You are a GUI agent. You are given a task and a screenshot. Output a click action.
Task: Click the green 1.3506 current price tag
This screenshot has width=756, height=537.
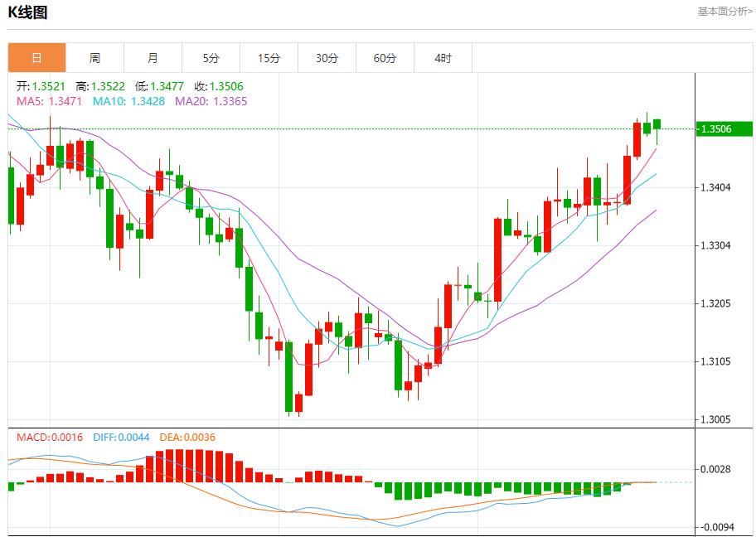pyautogui.click(x=724, y=129)
